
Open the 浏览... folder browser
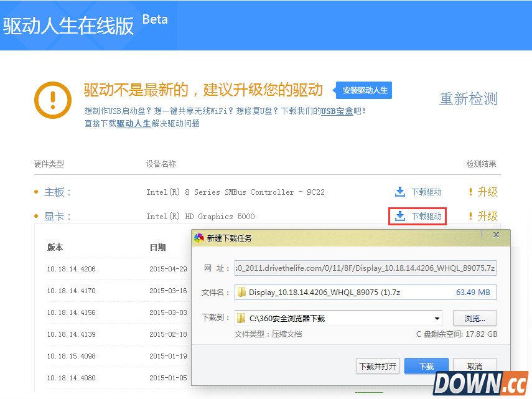(x=474, y=317)
